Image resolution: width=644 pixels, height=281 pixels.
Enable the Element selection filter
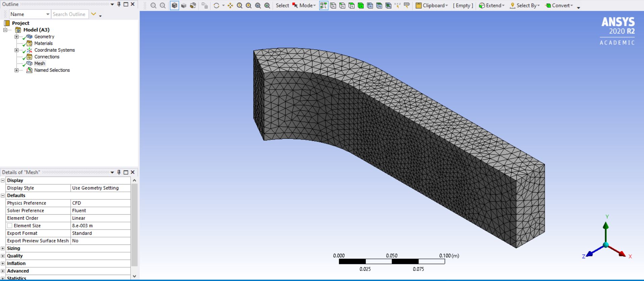[x=388, y=5]
